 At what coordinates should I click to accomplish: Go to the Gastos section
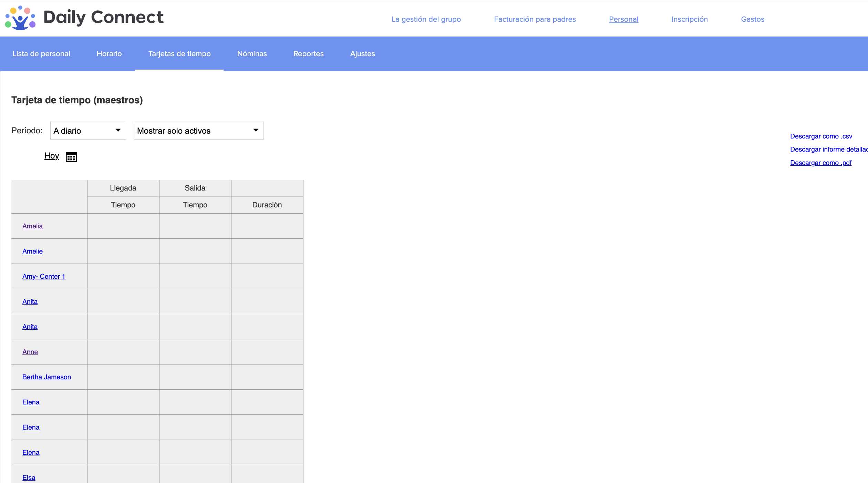(752, 19)
